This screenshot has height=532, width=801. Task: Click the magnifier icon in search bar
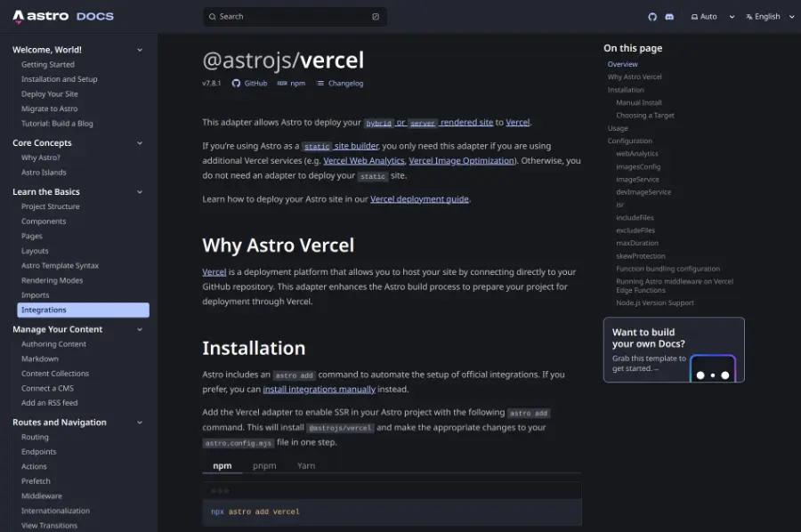coord(212,17)
